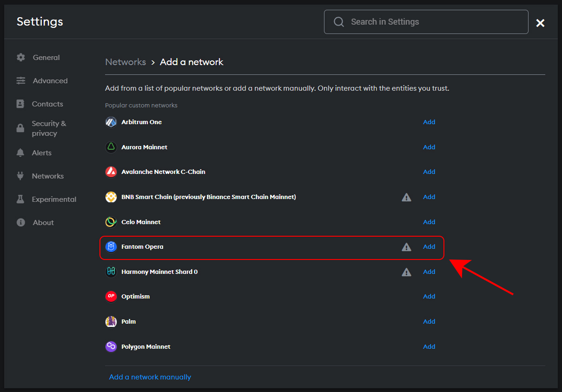
Task: Open the Networks settings tab
Action: coord(48,176)
